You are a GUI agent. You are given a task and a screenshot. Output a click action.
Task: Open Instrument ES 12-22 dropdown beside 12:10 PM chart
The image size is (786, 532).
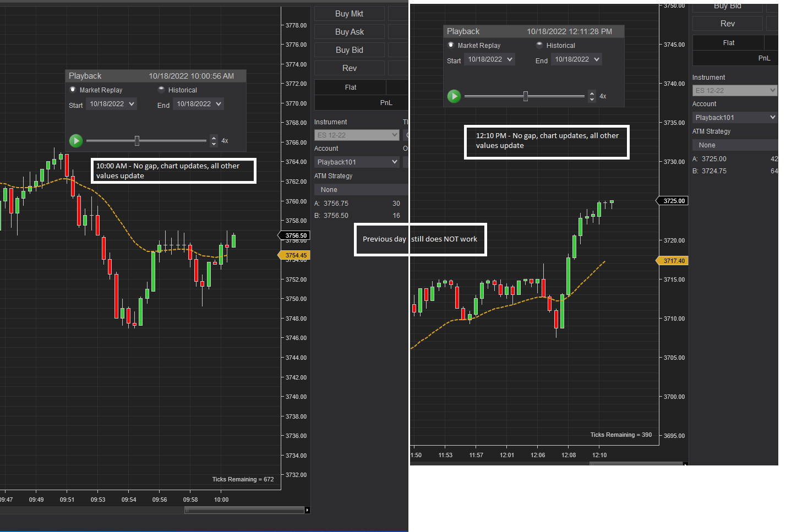click(x=735, y=90)
